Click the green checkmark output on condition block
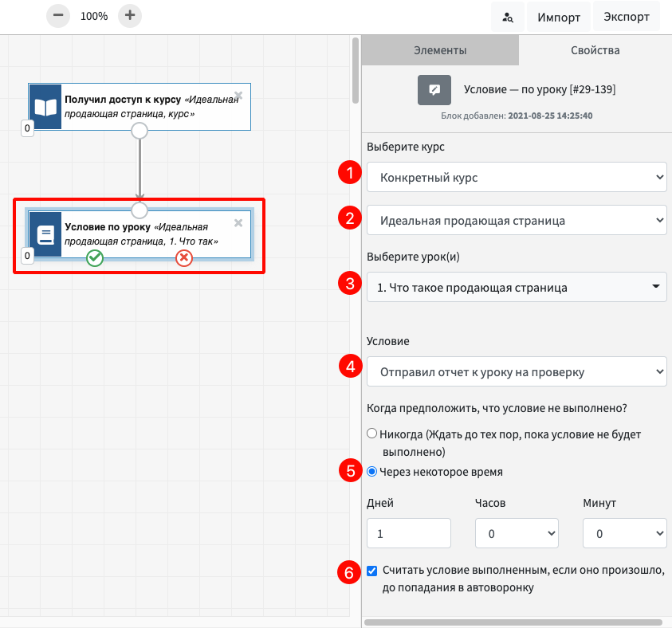Image resolution: width=672 pixels, height=628 pixels. 95,257
